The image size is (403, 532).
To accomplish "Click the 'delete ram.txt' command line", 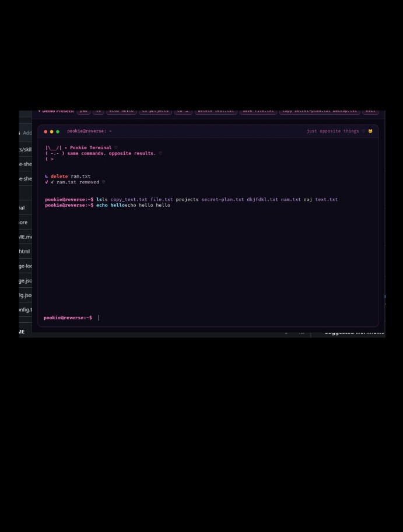I will pyautogui.click(x=68, y=177).
